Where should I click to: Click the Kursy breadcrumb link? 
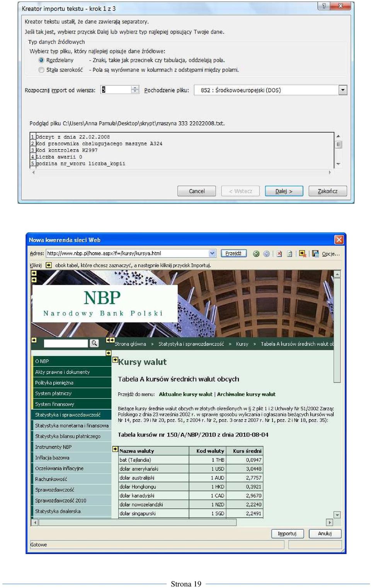pos(242,344)
